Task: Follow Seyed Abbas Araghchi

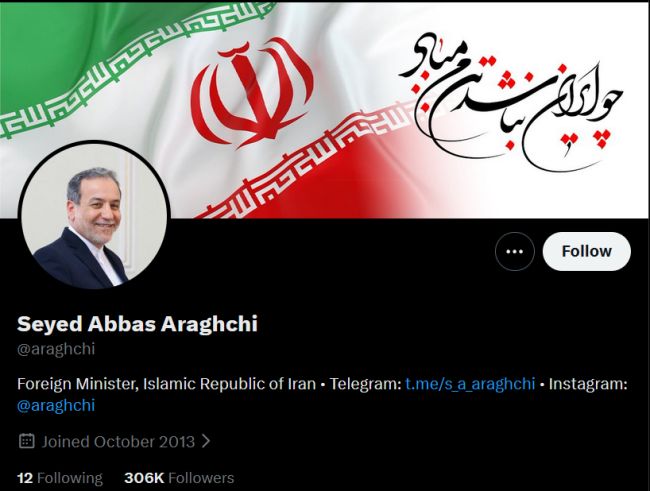Action: [587, 251]
